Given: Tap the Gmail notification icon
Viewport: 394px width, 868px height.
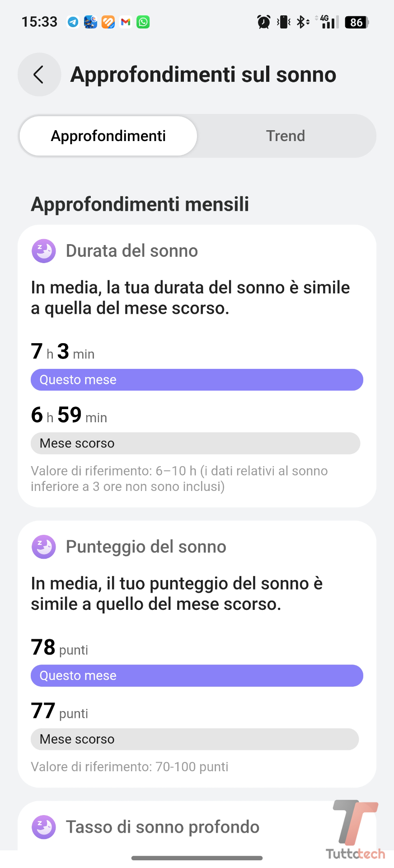Looking at the screenshot, I should (x=126, y=22).
